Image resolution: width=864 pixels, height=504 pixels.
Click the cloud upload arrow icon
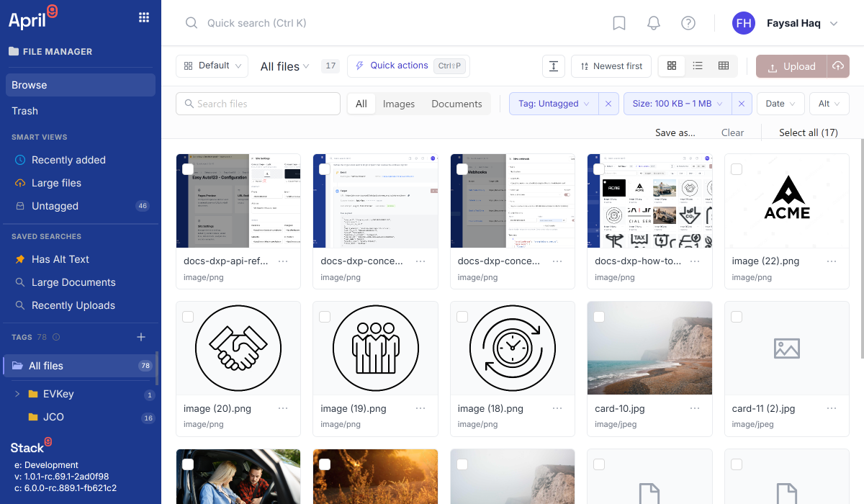point(838,66)
